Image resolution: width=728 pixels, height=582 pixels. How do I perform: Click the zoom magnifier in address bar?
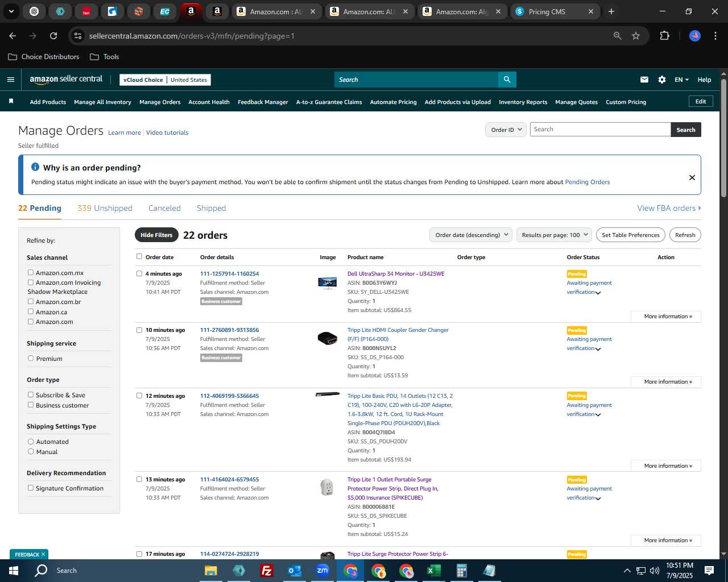pyautogui.click(x=617, y=36)
